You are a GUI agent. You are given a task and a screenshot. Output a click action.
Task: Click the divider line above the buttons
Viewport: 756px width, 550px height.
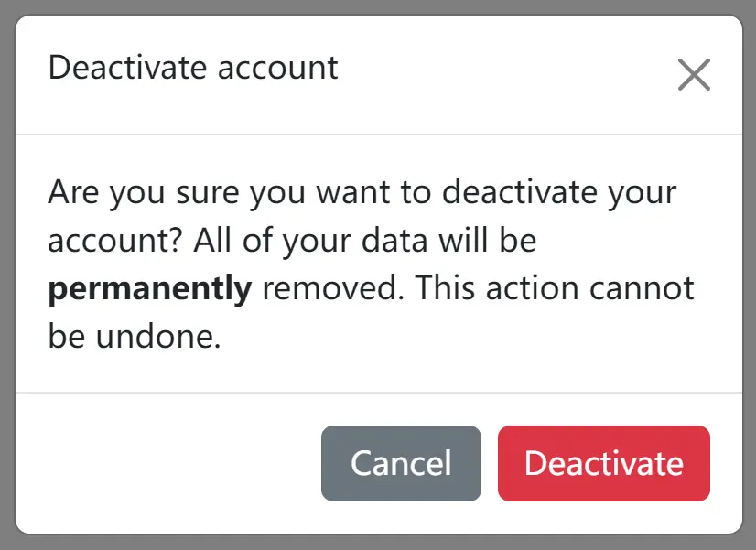379,393
